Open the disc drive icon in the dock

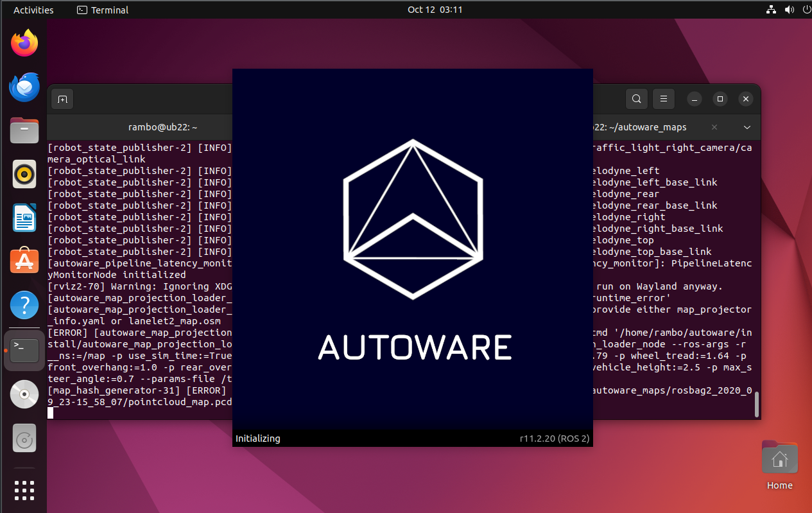click(24, 394)
